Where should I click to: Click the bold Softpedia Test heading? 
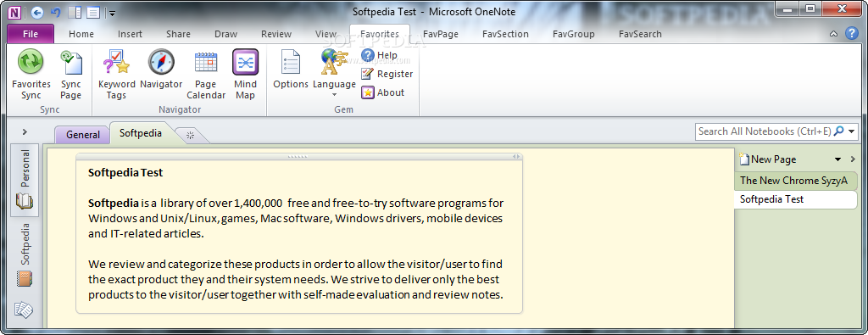(x=125, y=172)
